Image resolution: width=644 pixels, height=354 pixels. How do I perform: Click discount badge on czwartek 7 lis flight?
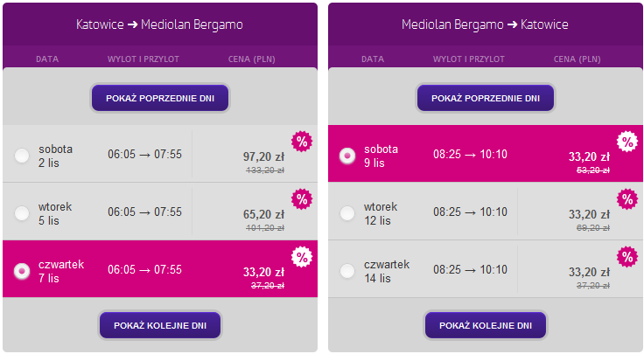coord(302,257)
